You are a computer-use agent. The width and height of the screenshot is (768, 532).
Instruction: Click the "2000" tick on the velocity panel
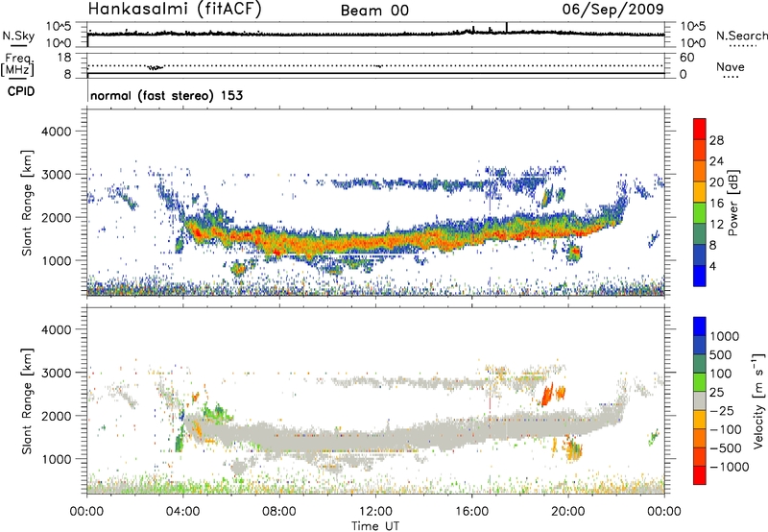(x=57, y=416)
